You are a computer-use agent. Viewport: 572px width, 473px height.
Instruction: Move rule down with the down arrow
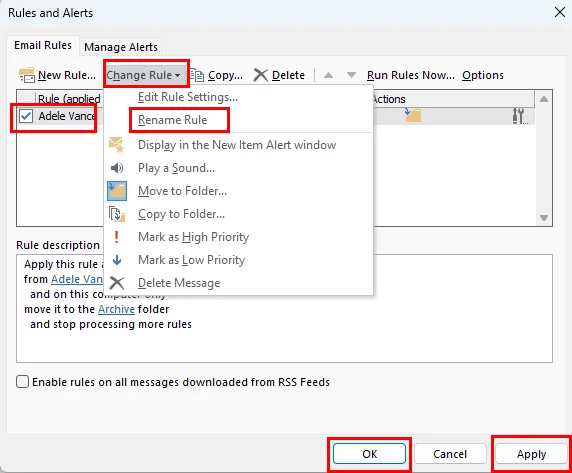click(x=351, y=75)
